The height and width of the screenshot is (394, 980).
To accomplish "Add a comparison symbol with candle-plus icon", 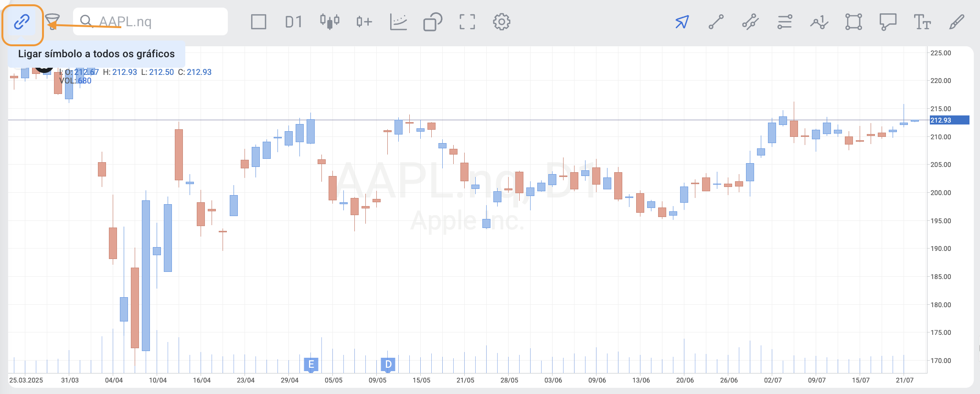I will [x=364, y=21].
